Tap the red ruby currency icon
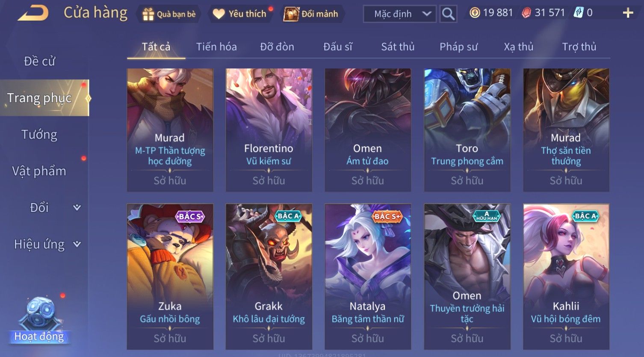The width and height of the screenshot is (644, 357). (526, 13)
